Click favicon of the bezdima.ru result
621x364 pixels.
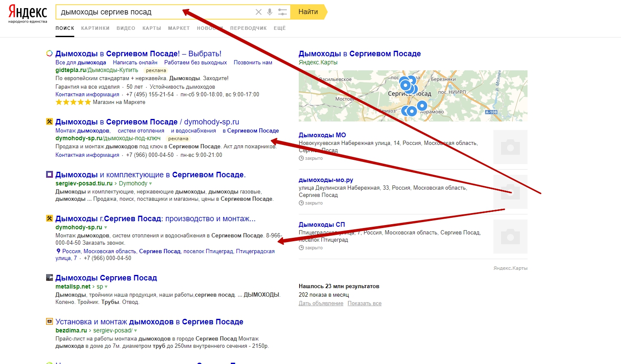[x=50, y=321]
